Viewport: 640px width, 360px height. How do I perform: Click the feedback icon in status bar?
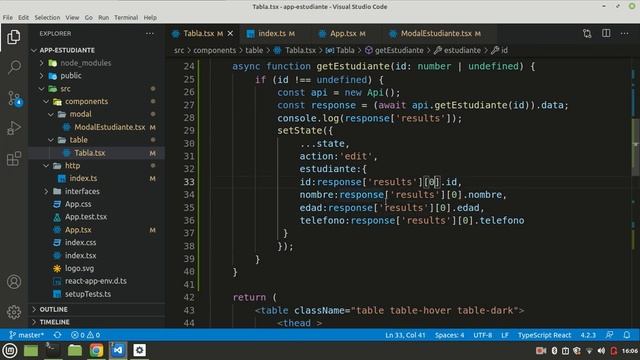coord(609,335)
